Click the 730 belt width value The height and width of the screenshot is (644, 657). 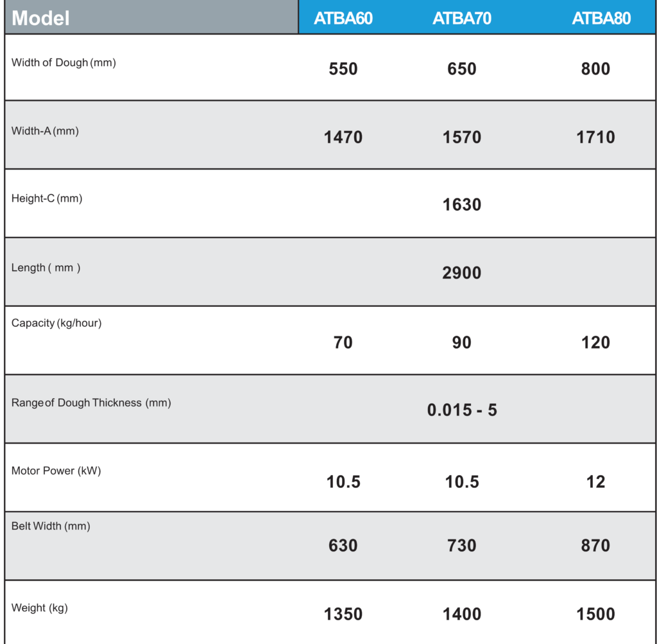coord(462,546)
